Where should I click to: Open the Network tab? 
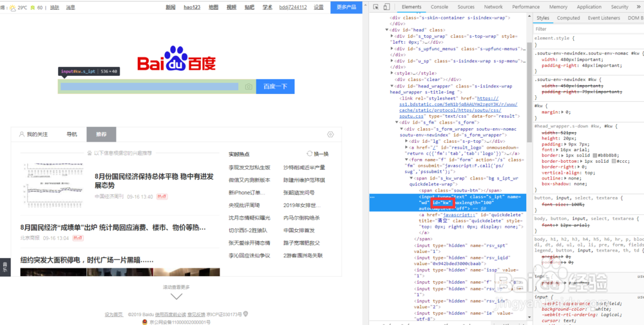coord(493,7)
